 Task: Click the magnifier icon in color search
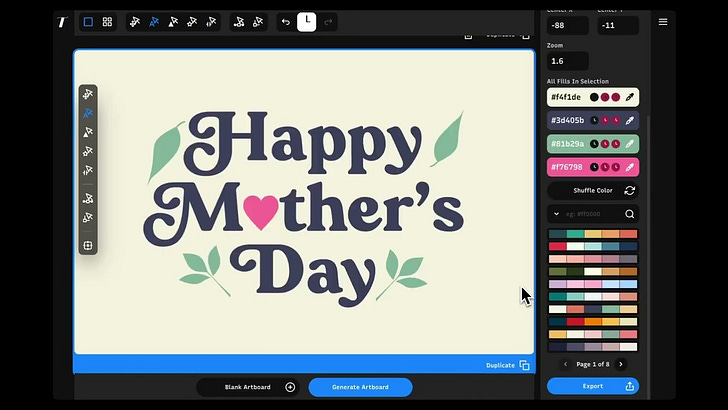[x=630, y=214]
